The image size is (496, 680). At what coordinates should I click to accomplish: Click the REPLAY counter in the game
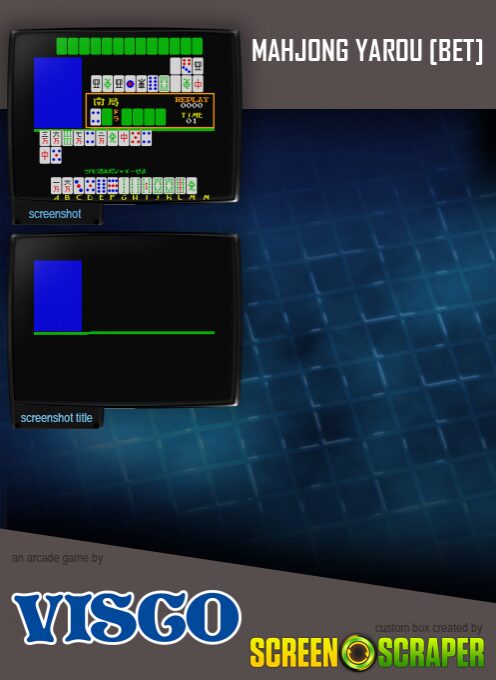[192, 102]
